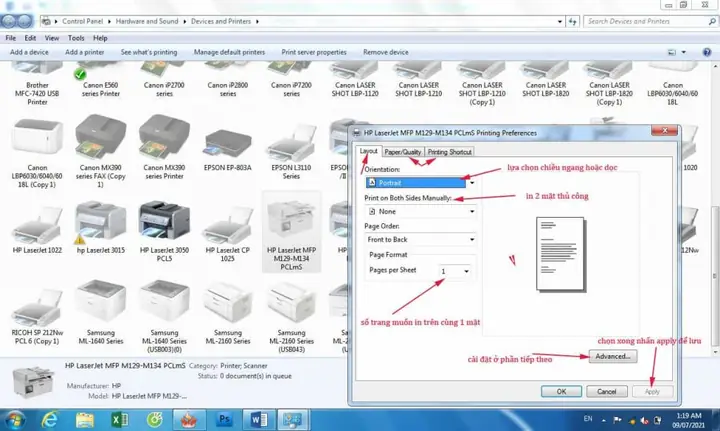Select the Brother MFC-7420 USB Printer icon
The width and height of the screenshot is (720, 431).
37,84
